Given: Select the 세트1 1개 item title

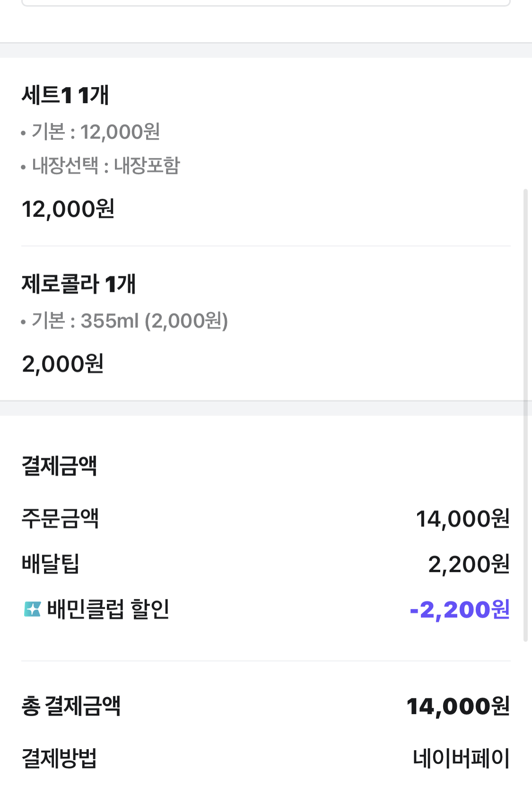Looking at the screenshot, I should [x=65, y=95].
